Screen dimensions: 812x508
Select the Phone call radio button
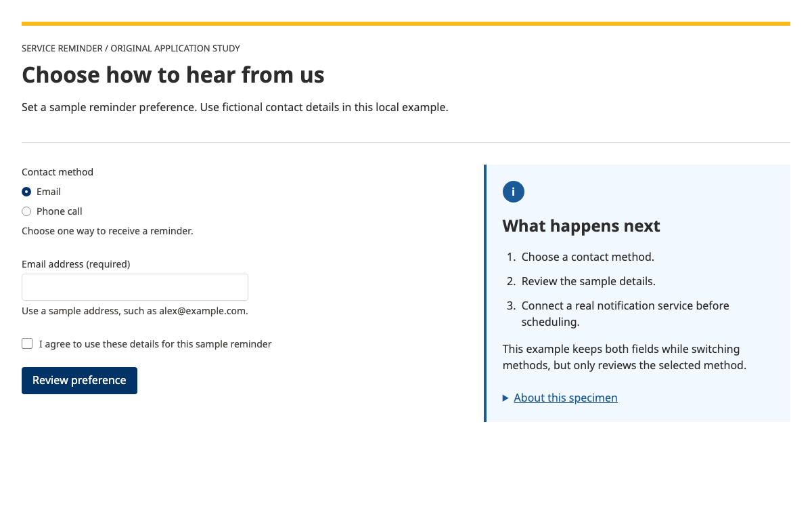click(x=26, y=211)
